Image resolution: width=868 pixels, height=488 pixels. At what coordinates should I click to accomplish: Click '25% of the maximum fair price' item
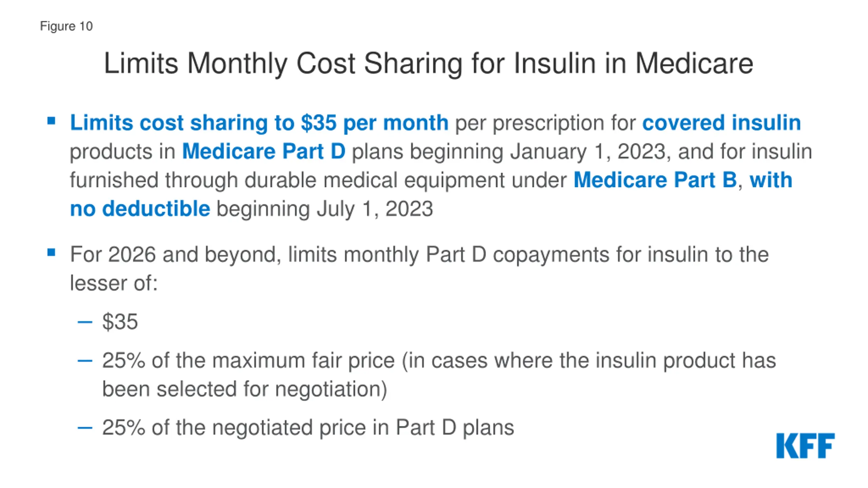[439, 374]
